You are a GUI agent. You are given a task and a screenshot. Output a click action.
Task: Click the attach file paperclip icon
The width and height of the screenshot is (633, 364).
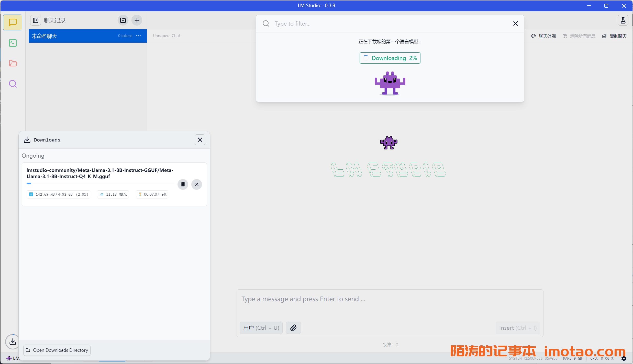[x=293, y=328]
